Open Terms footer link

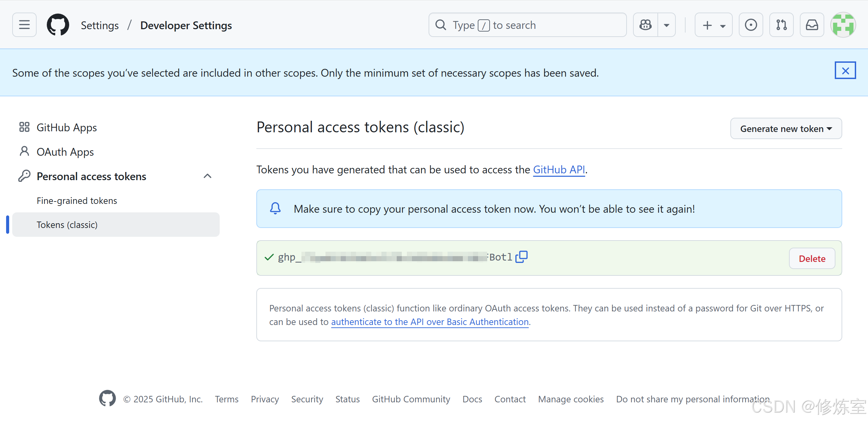226,399
